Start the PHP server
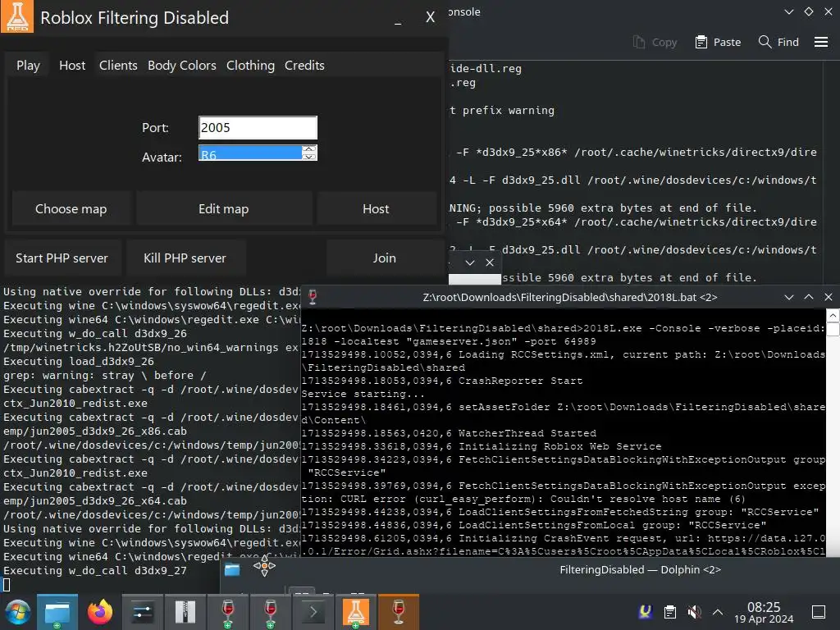This screenshot has height=630, width=840. tap(62, 258)
